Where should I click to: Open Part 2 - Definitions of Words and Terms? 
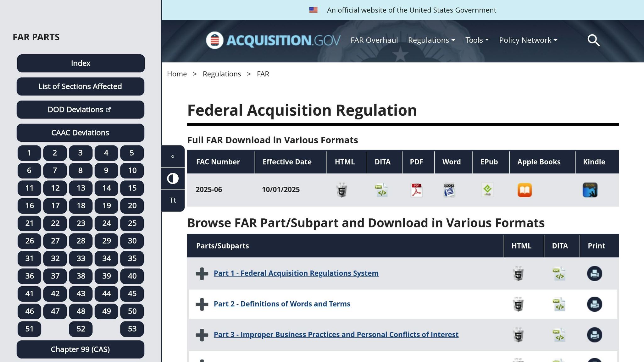click(x=282, y=304)
